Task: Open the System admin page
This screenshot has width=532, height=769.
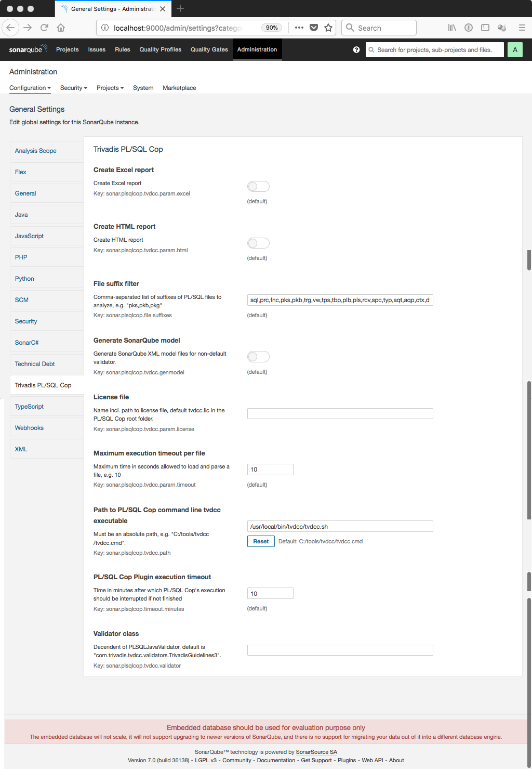Action: click(x=143, y=88)
